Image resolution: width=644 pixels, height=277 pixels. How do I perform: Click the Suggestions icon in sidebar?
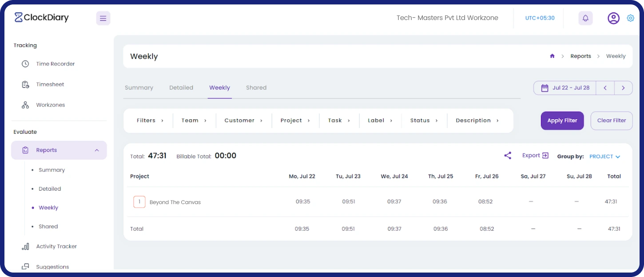point(25,267)
